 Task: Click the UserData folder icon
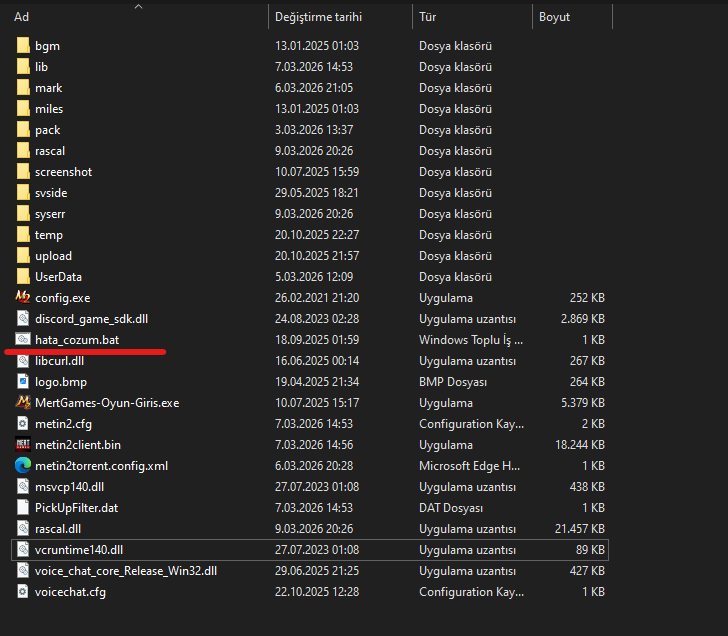coord(23,276)
